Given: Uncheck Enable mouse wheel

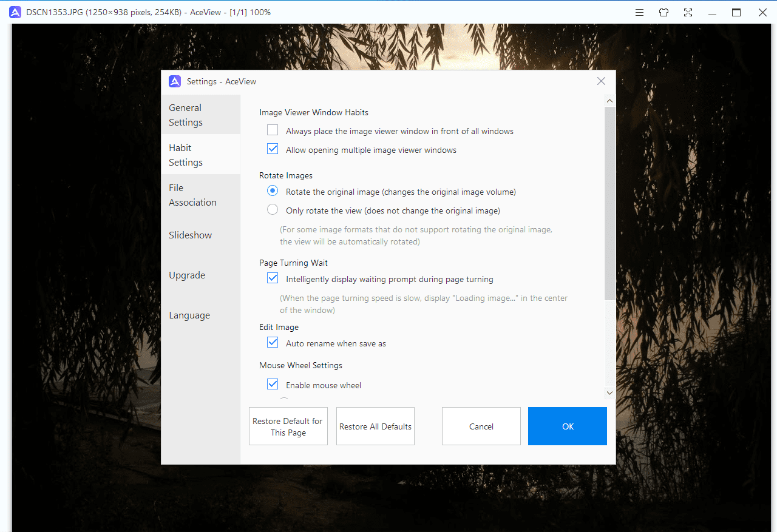Looking at the screenshot, I should click(273, 385).
